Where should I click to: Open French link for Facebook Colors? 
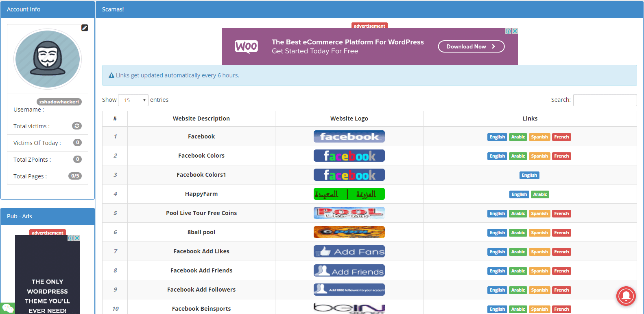click(x=561, y=156)
